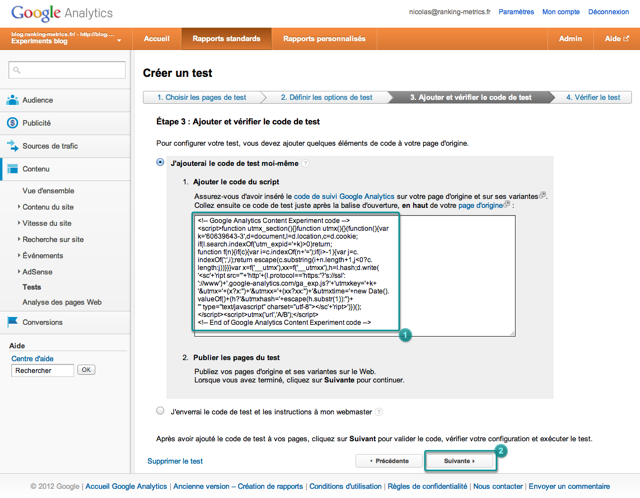The height and width of the screenshot is (498, 640).
Task: Open the Audience section icon
Action: 13,100
